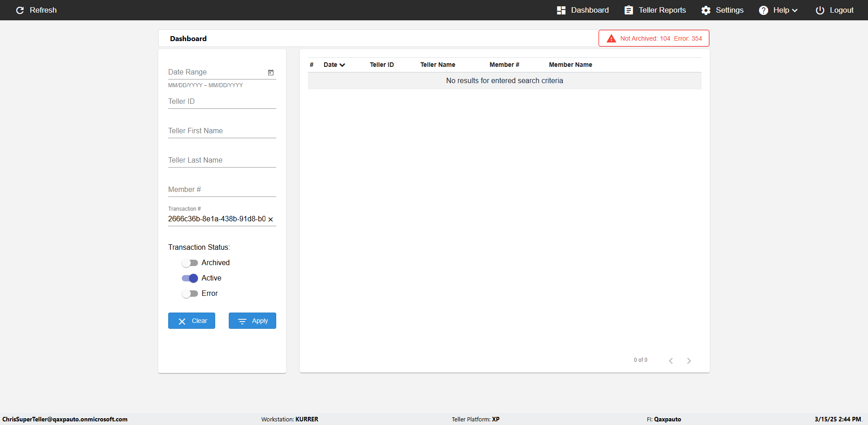
Task: Click the FI: Qaxpauto status entry
Action: point(664,419)
